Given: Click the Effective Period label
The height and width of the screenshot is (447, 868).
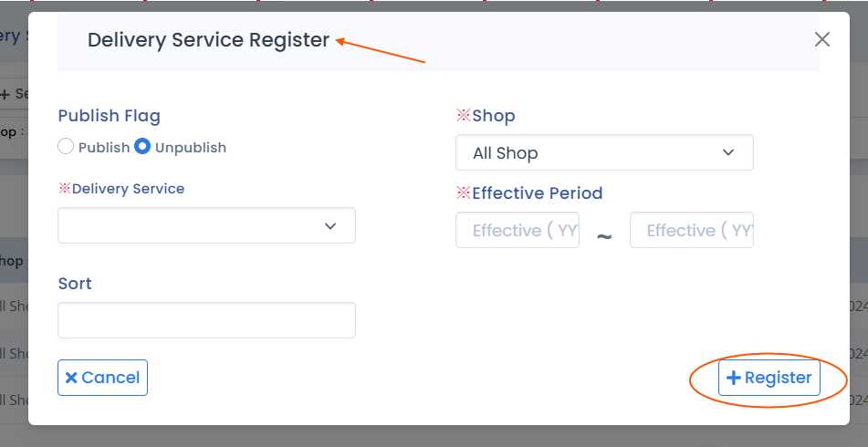Looking at the screenshot, I should pos(537,193).
